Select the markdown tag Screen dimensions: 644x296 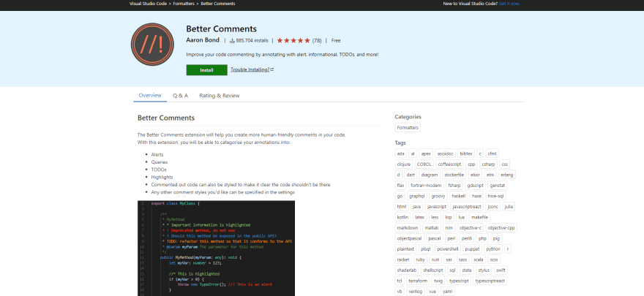tap(408, 228)
